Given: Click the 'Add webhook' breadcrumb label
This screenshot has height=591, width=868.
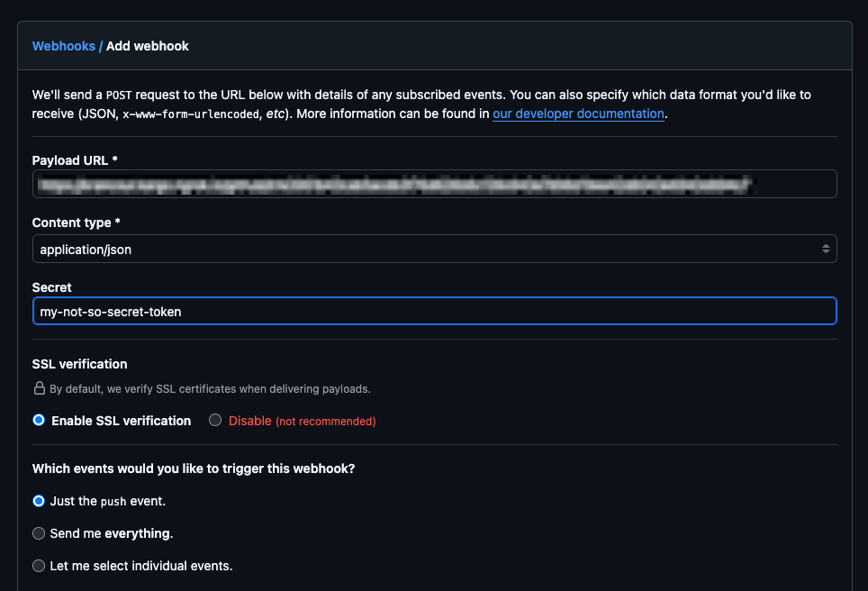Looking at the screenshot, I should pos(147,45).
